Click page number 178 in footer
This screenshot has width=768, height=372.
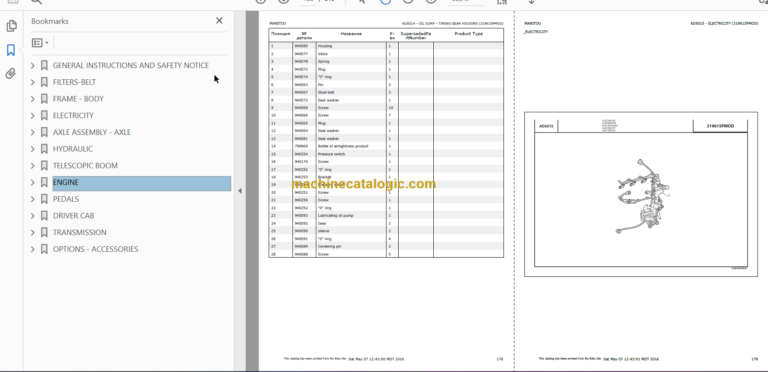500,359
